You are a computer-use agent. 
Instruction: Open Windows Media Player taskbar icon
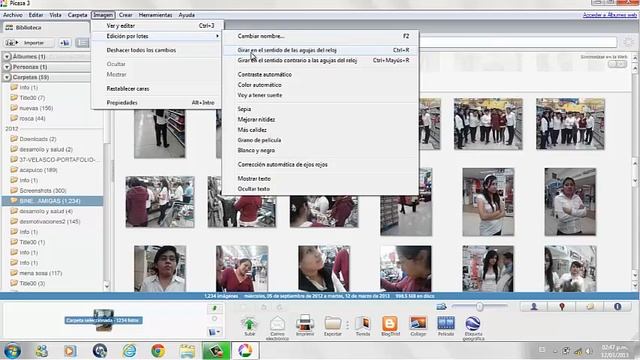coord(70,351)
